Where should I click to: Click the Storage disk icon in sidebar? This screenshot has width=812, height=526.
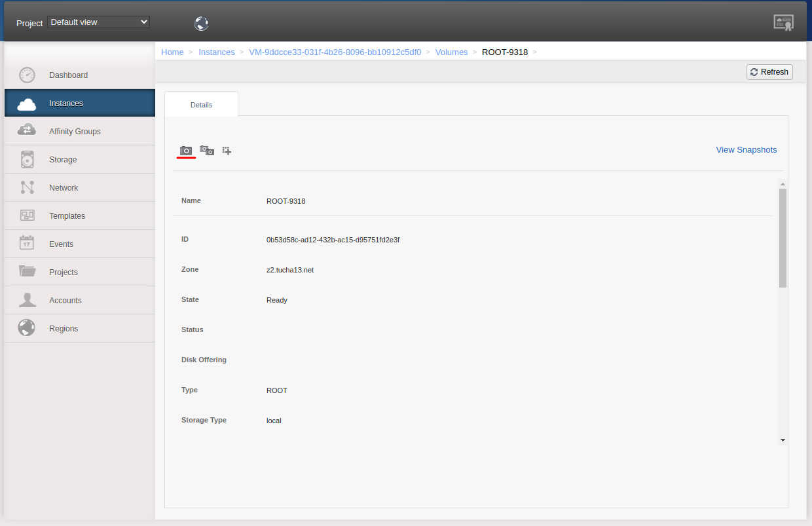point(27,159)
